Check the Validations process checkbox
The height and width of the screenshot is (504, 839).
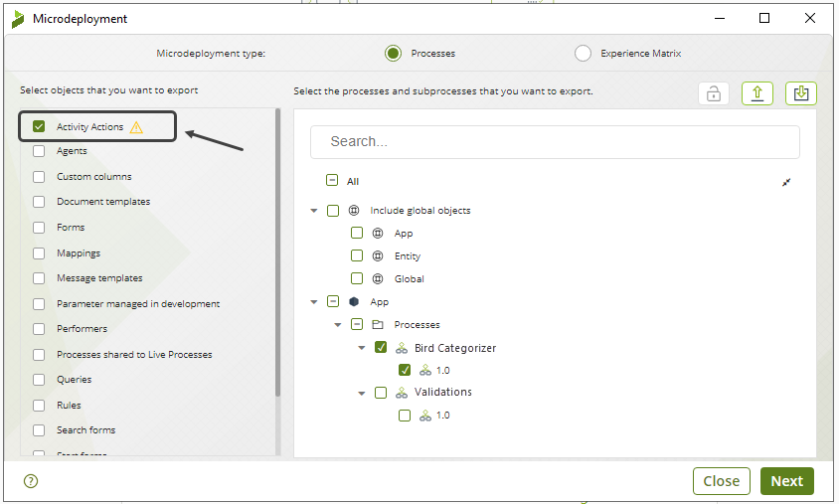[x=381, y=393]
